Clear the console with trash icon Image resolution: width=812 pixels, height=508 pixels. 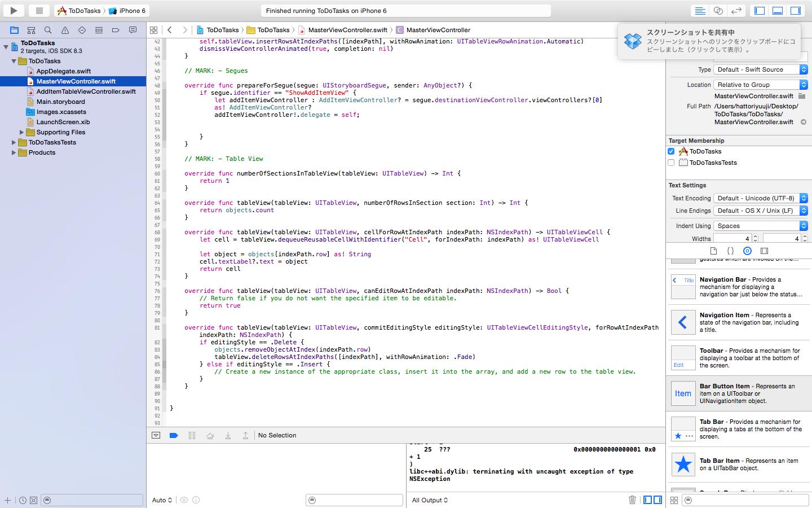point(632,500)
